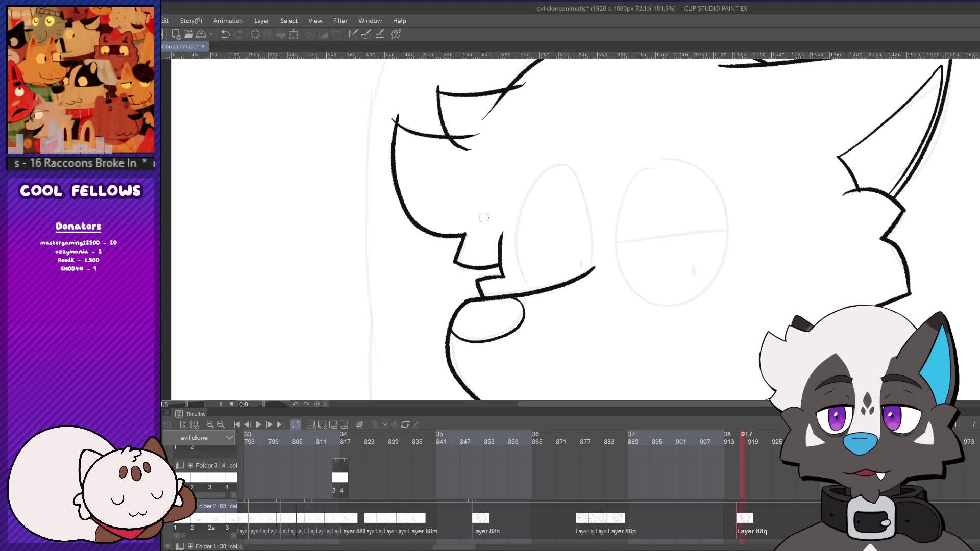This screenshot has width=980, height=551.
Task: Select Folder 2 : 68 track label
Action: 216,506
